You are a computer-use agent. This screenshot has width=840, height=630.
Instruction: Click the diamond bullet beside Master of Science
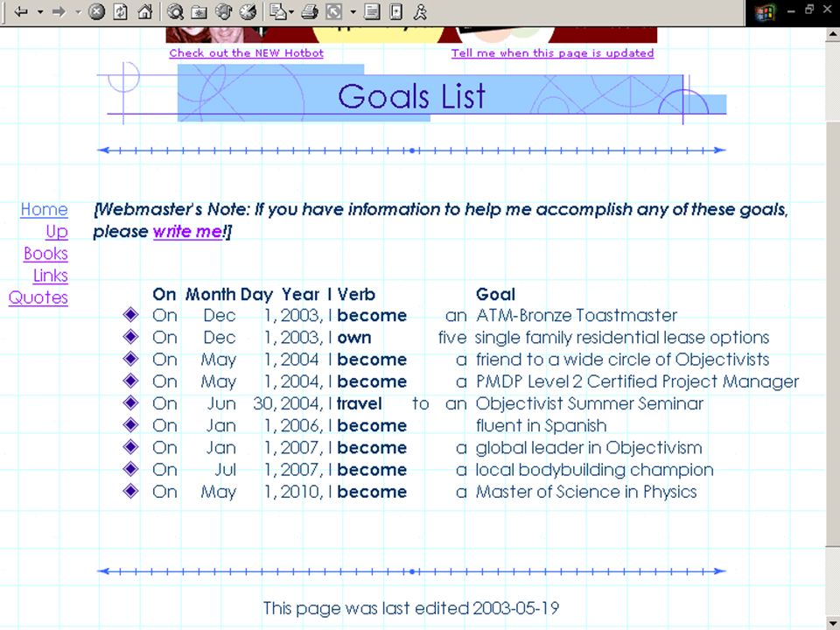pos(130,491)
